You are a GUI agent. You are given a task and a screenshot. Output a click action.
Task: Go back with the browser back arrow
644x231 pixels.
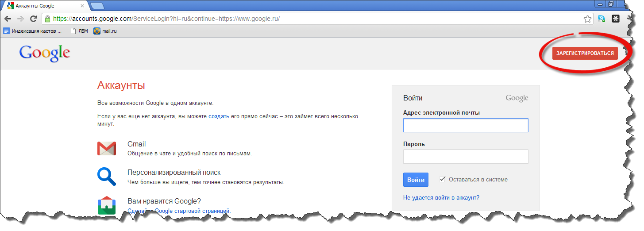coord(8,19)
